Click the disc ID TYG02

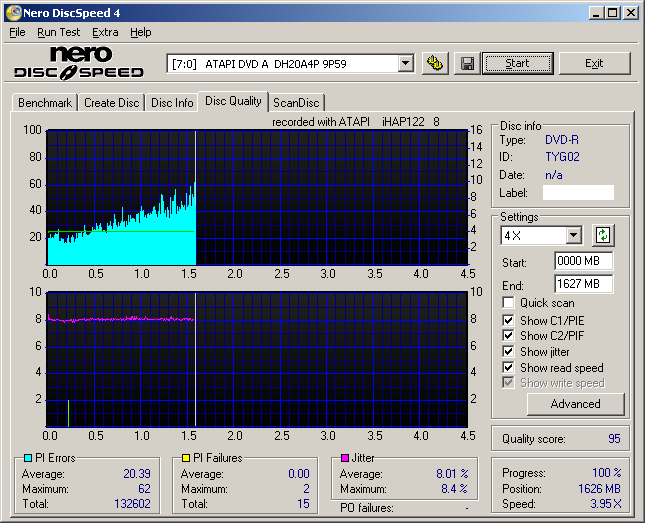click(x=562, y=157)
